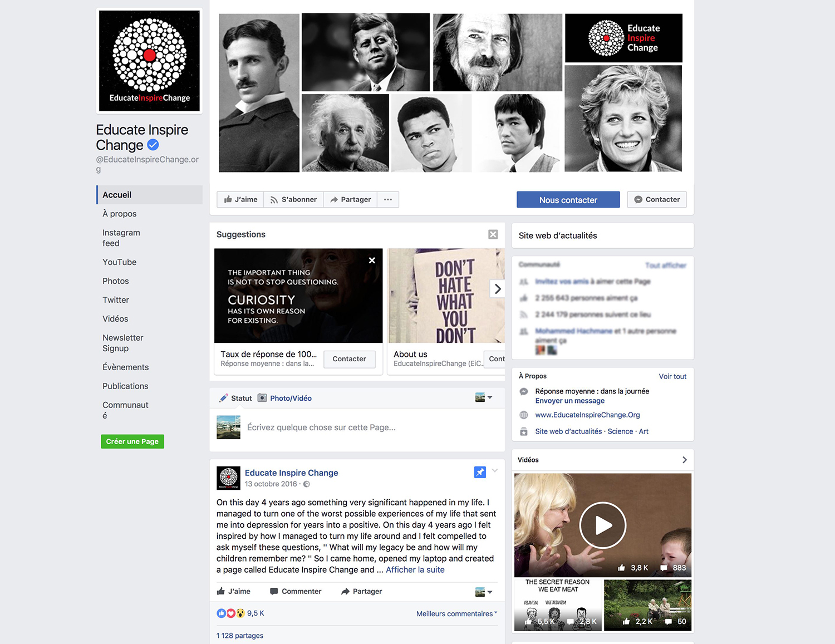The height and width of the screenshot is (644, 835).
Task: Share the page with Partager button
Action: [350, 199]
